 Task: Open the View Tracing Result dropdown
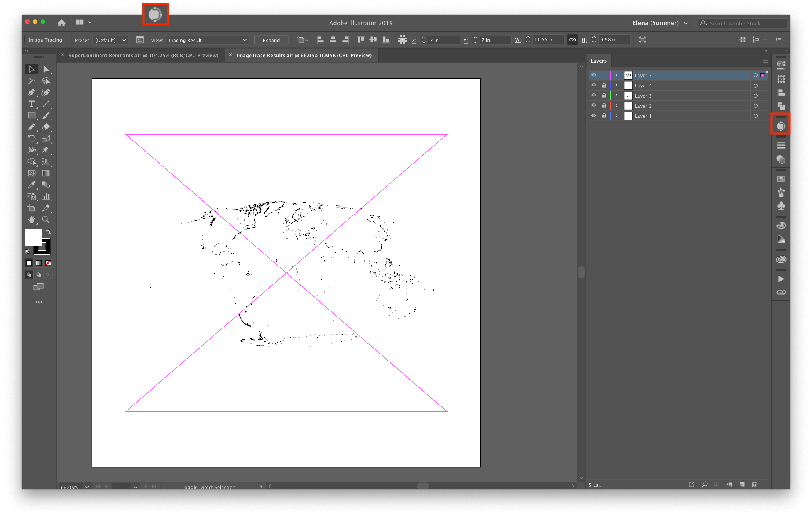(207, 40)
